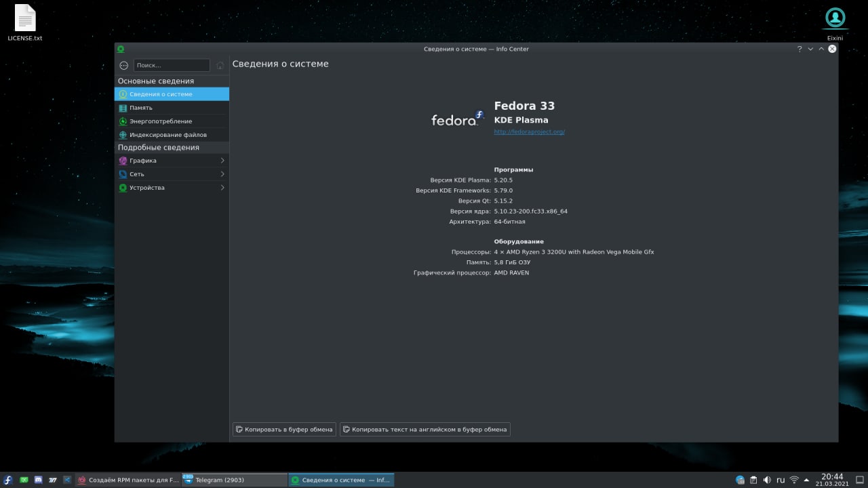This screenshot has height=488, width=868.
Task: Click the question mark help button in title bar
Action: tap(800, 49)
